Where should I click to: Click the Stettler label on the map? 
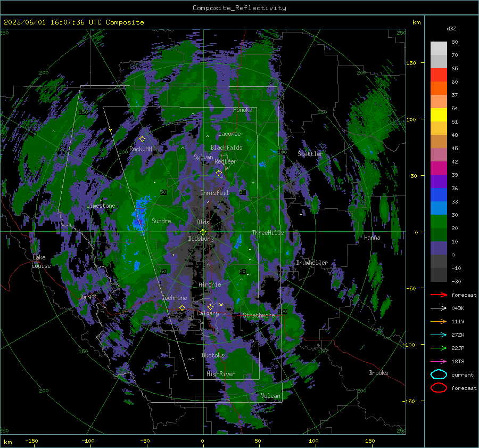pos(310,154)
